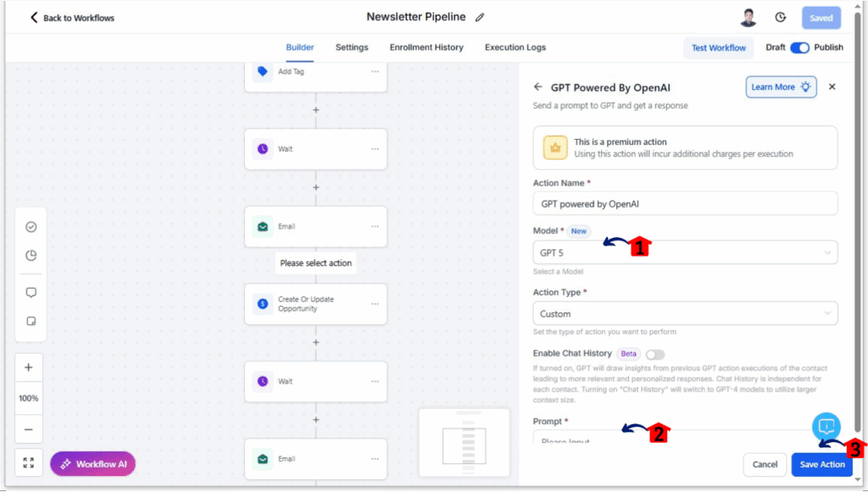The image size is (868, 492).
Task: Click the Learn More button
Action: [x=781, y=87]
